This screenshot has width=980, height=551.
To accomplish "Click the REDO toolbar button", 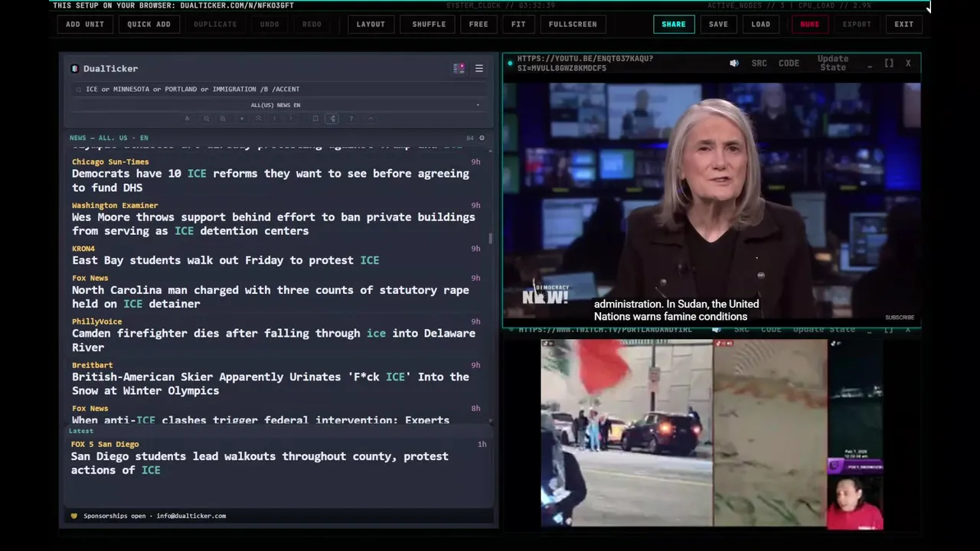I will tap(312, 24).
